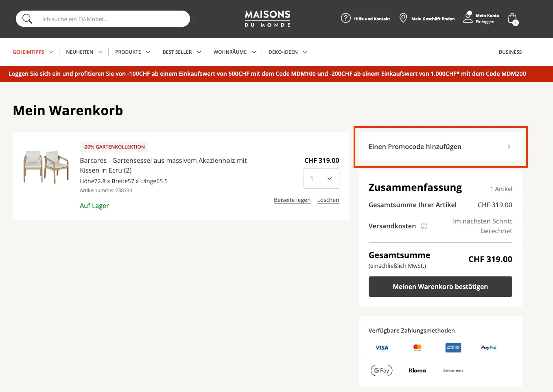Click the Google Pay logo

pos(382,370)
